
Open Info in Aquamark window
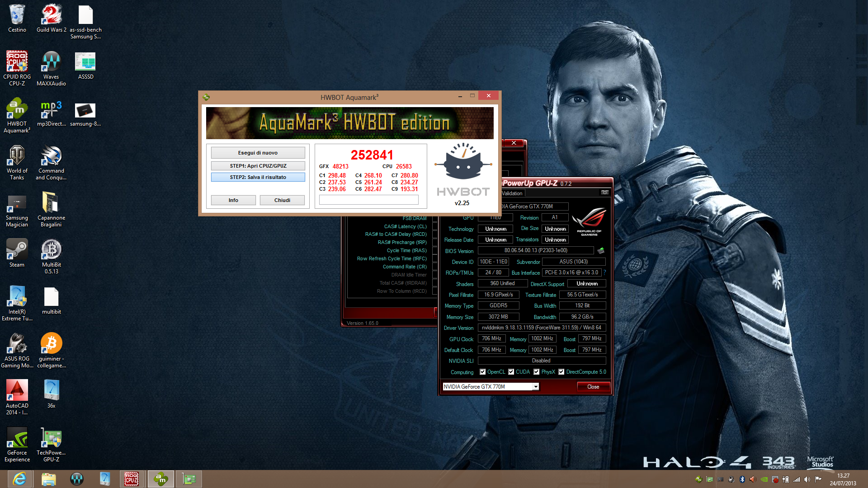click(x=233, y=200)
